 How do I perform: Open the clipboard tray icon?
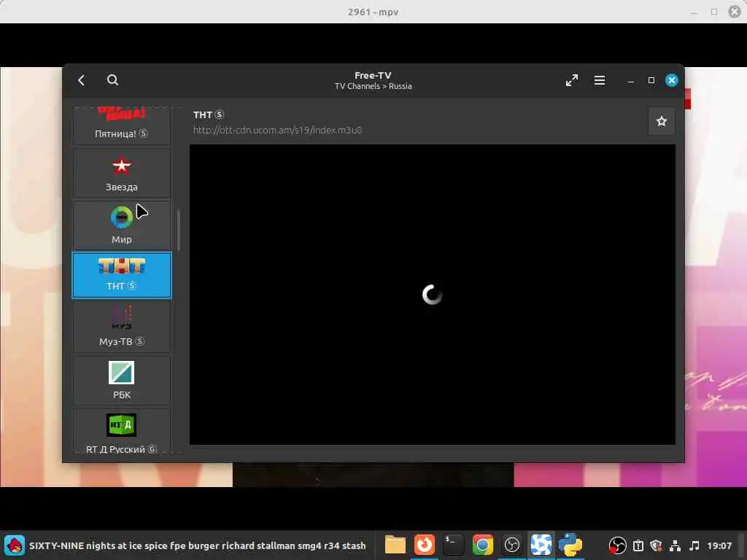point(638,545)
